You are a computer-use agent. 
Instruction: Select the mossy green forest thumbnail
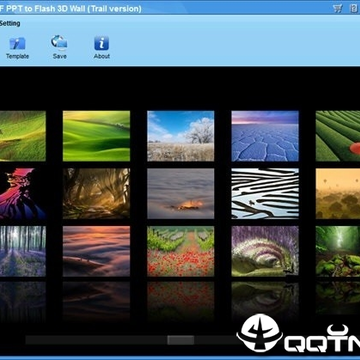[x=338, y=251]
